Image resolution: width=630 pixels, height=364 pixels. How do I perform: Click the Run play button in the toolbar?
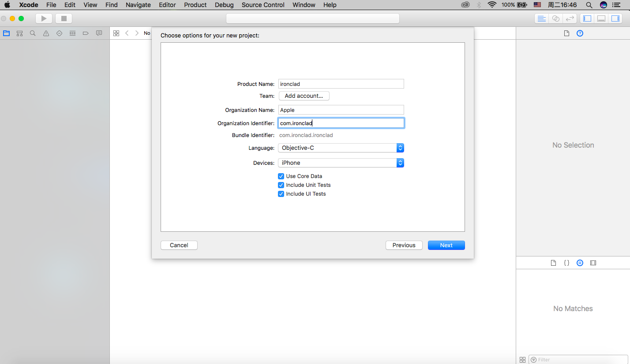[44, 19]
